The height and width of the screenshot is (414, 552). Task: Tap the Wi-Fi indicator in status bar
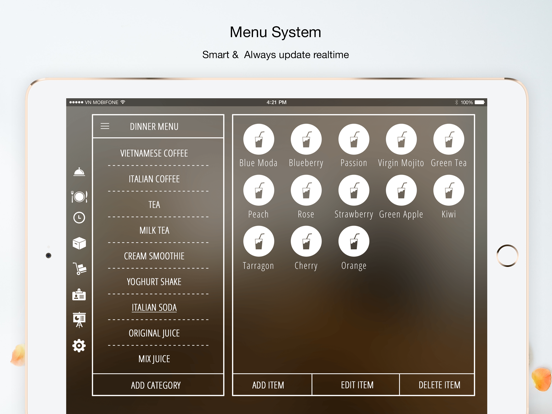coord(123,102)
